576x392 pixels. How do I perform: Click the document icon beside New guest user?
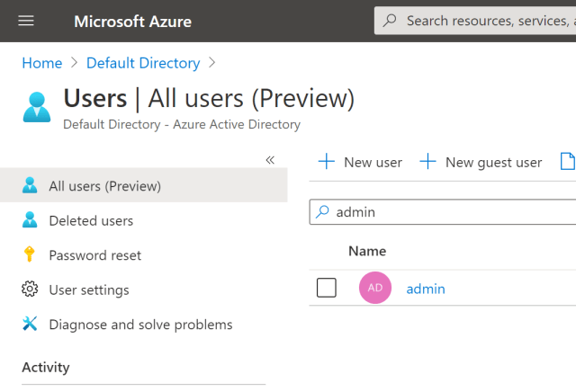click(567, 162)
